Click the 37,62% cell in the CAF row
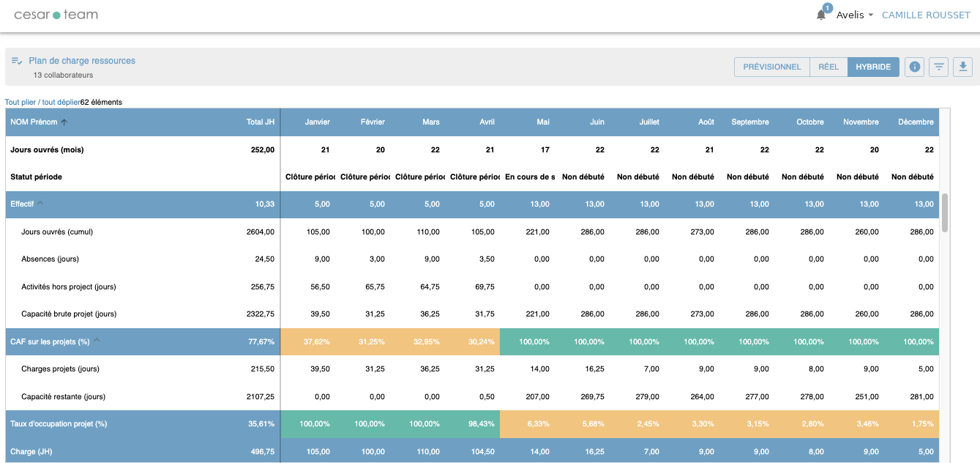This screenshot has height=463, width=980. [x=307, y=341]
